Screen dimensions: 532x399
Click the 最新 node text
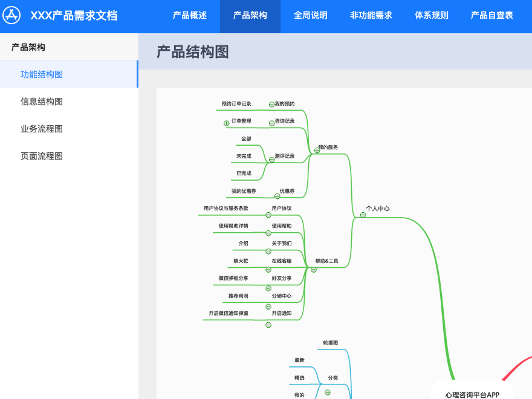point(299,360)
